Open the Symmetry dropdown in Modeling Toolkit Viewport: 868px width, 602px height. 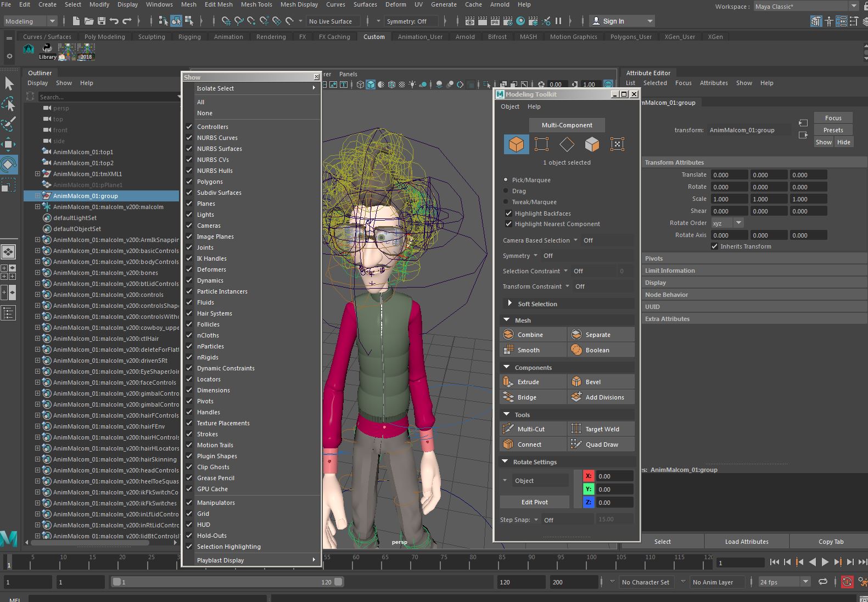pos(535,256)
